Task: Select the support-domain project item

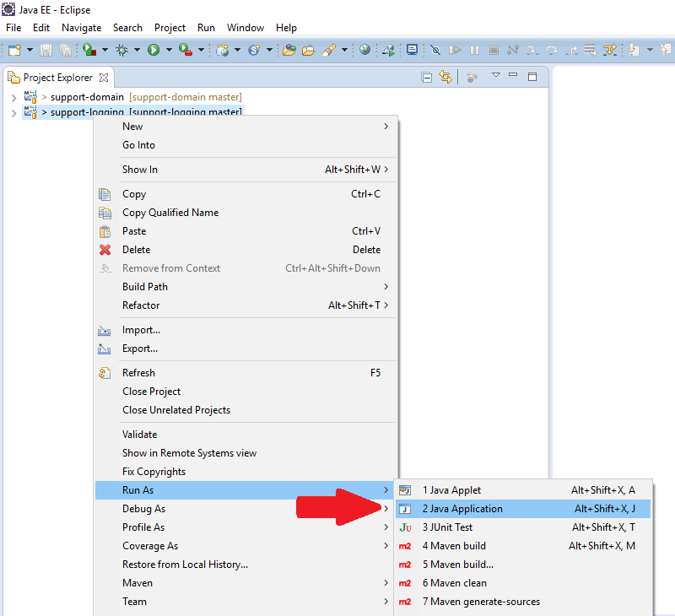Action: pyautogui.click(x=87, y=97)
